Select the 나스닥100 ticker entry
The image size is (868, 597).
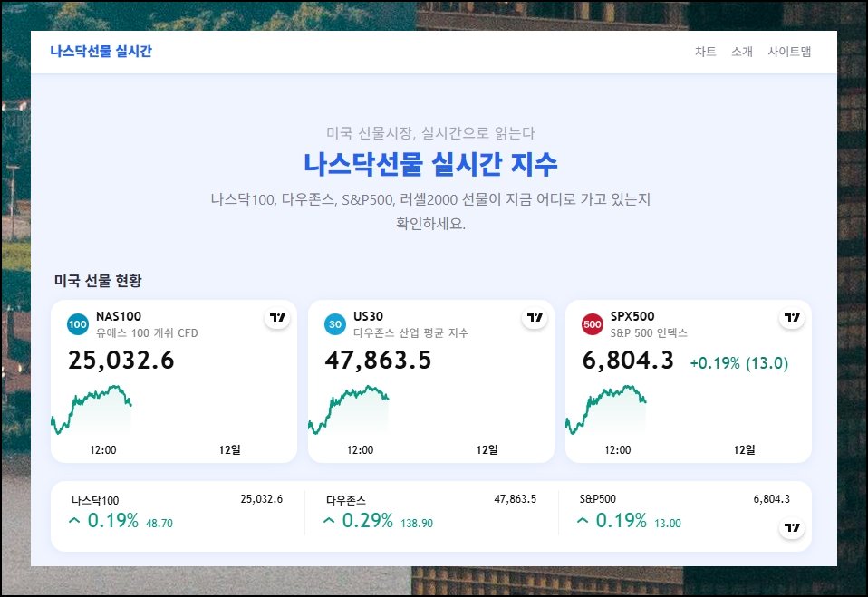coord(178,512)
